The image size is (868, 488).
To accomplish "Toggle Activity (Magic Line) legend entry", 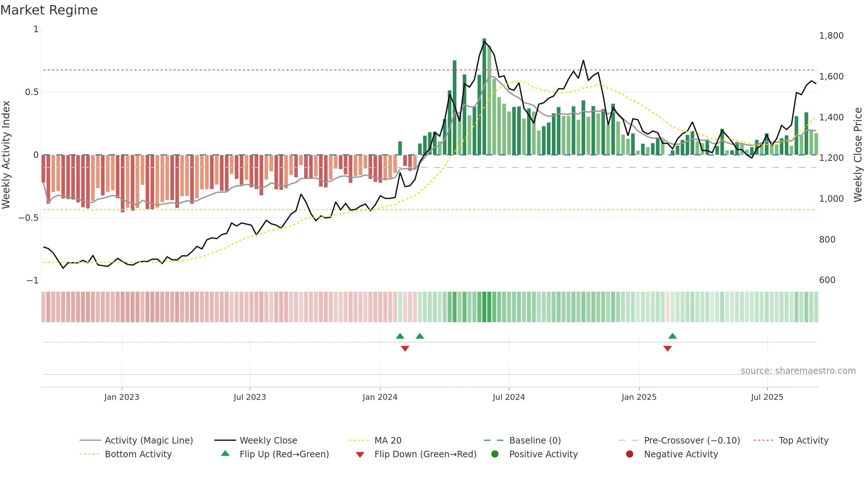I will (136, 440).
